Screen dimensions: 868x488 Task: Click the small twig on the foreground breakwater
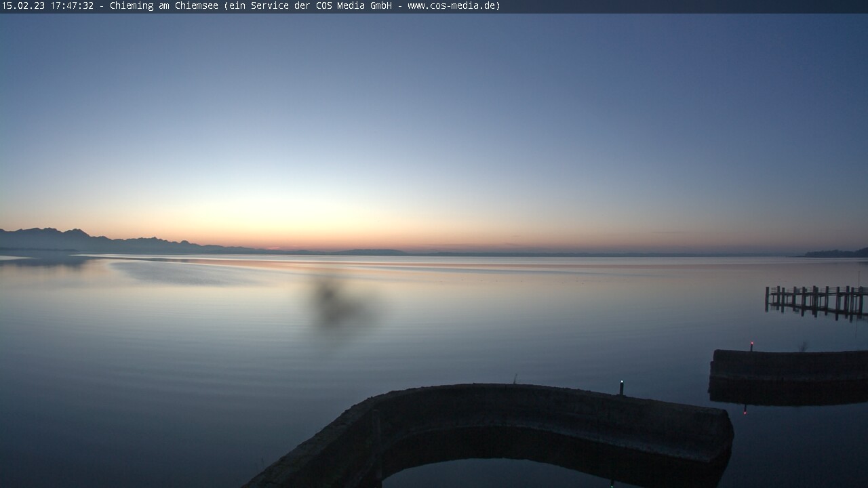(x=515, y=380)
